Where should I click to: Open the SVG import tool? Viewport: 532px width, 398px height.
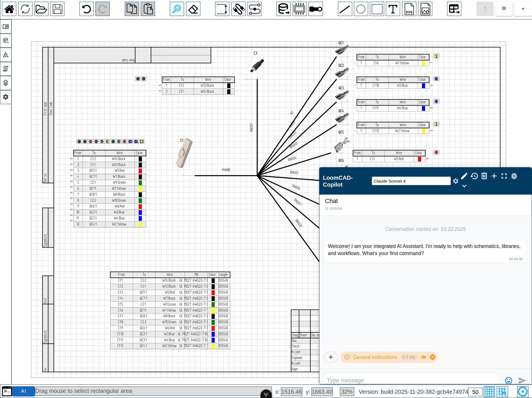(409, 9)
